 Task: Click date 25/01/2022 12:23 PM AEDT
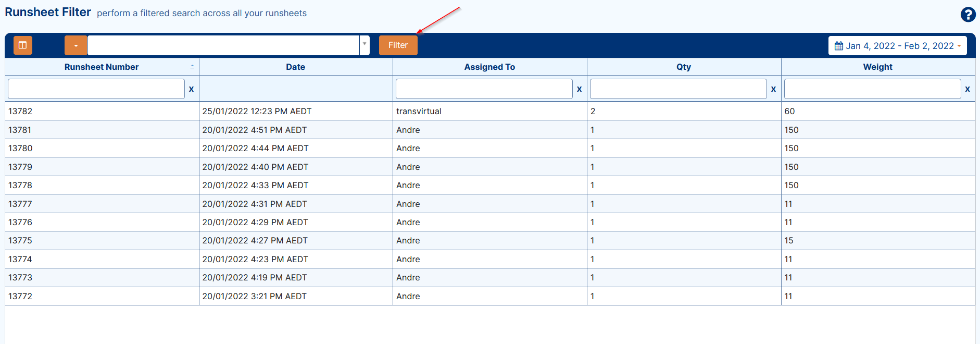257,111
